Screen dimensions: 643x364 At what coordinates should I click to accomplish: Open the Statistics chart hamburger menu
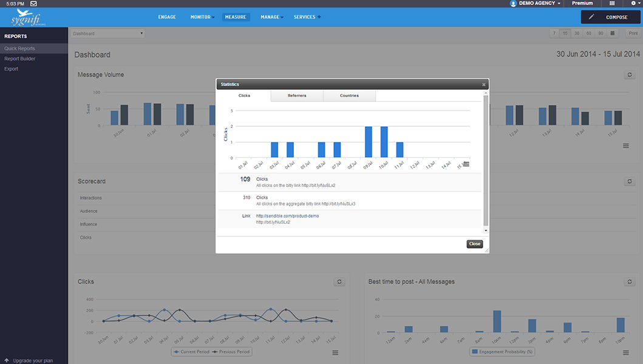[466, 164]
